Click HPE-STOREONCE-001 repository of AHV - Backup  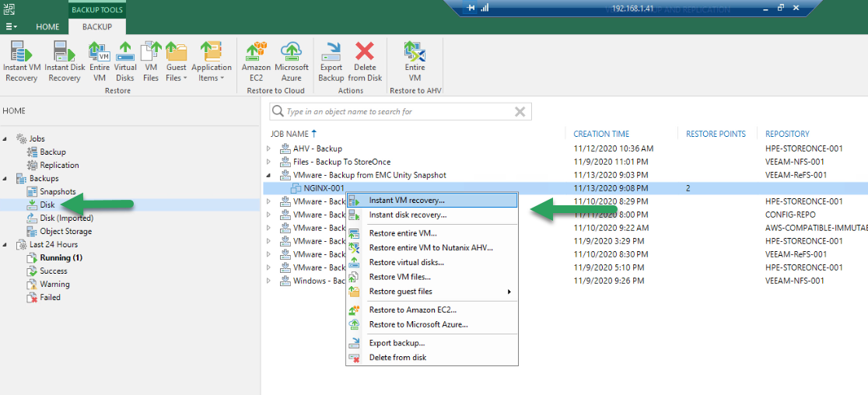coord(803,149)
